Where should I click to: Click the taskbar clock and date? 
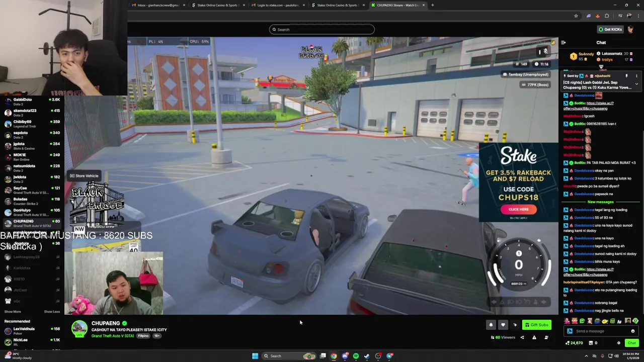(630, 356)
